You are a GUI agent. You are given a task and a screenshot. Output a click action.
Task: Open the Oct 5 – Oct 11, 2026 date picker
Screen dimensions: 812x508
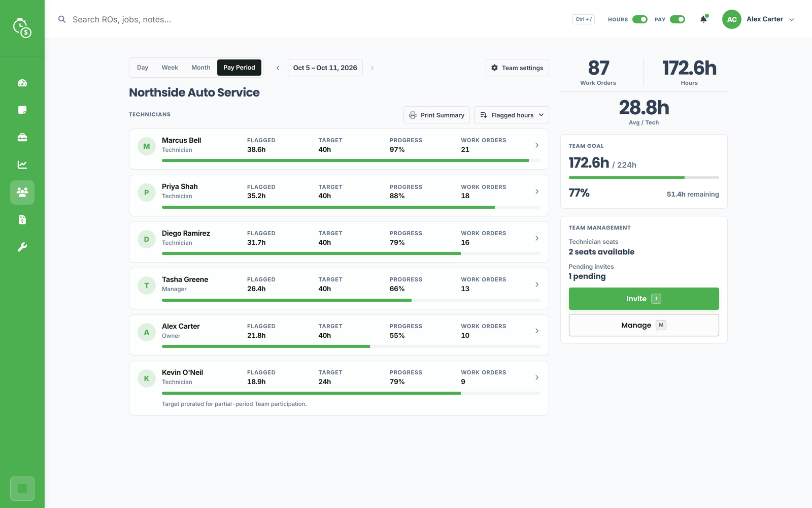coord(325,68)
